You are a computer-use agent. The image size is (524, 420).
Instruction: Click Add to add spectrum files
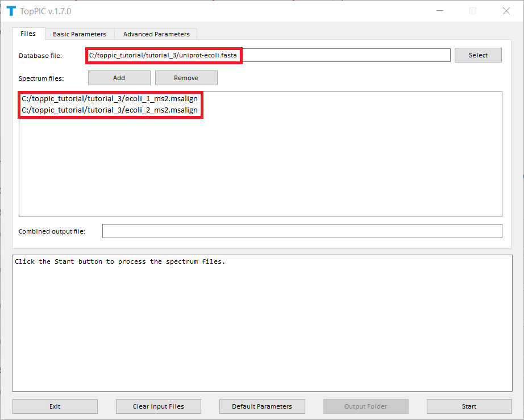(x=119, y=78)
